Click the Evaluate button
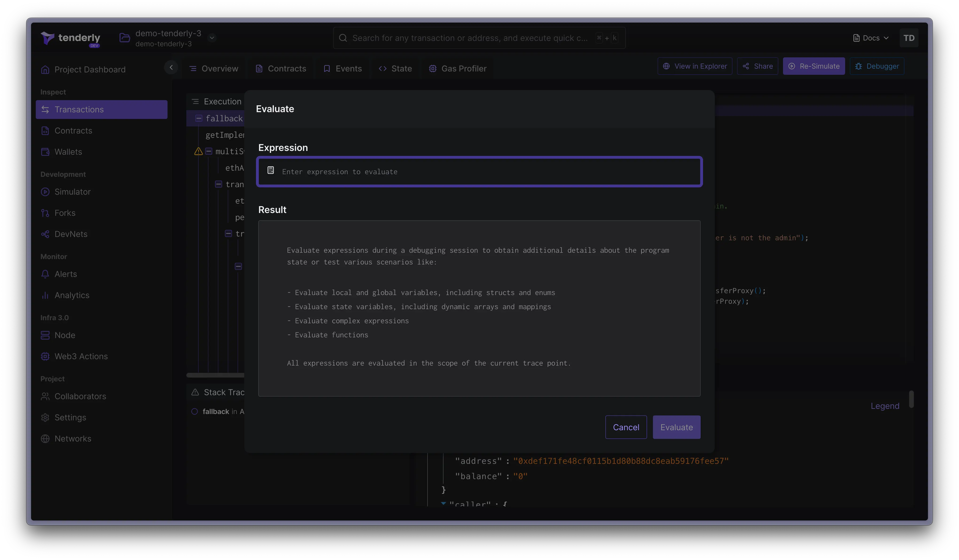959x560 pixels. pos(676,427)
